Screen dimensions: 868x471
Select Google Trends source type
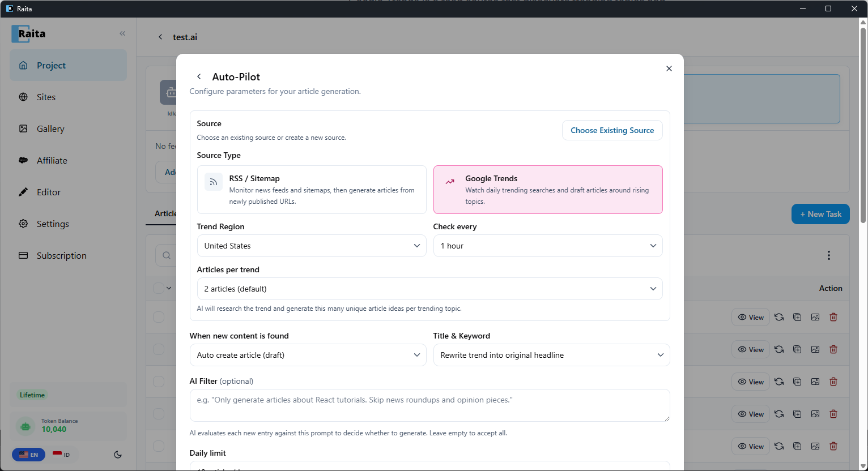tap(548, 190)
